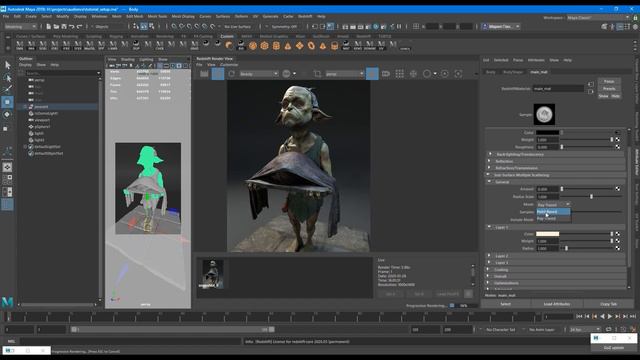640x360 pixels.
Task: Click the refresh icon in Render View toolbar
Action: 231,74
